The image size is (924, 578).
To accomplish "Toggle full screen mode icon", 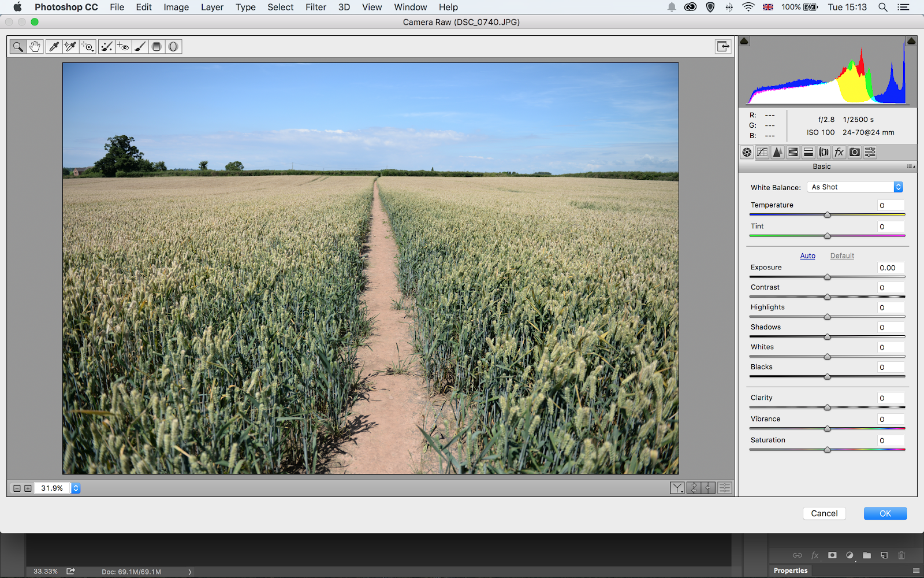I will coord(723,46).
